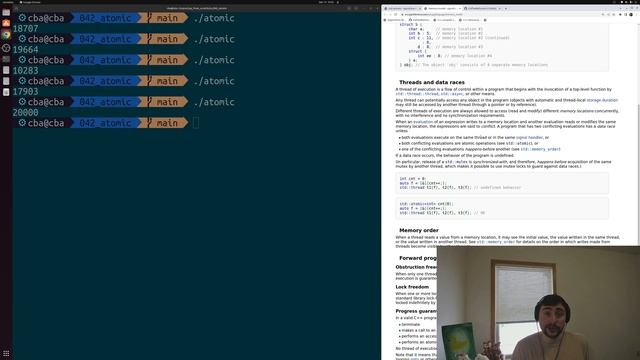640x360 pixels.
Task: Select the third Chrome browser tab
Action: coord(482,8)
